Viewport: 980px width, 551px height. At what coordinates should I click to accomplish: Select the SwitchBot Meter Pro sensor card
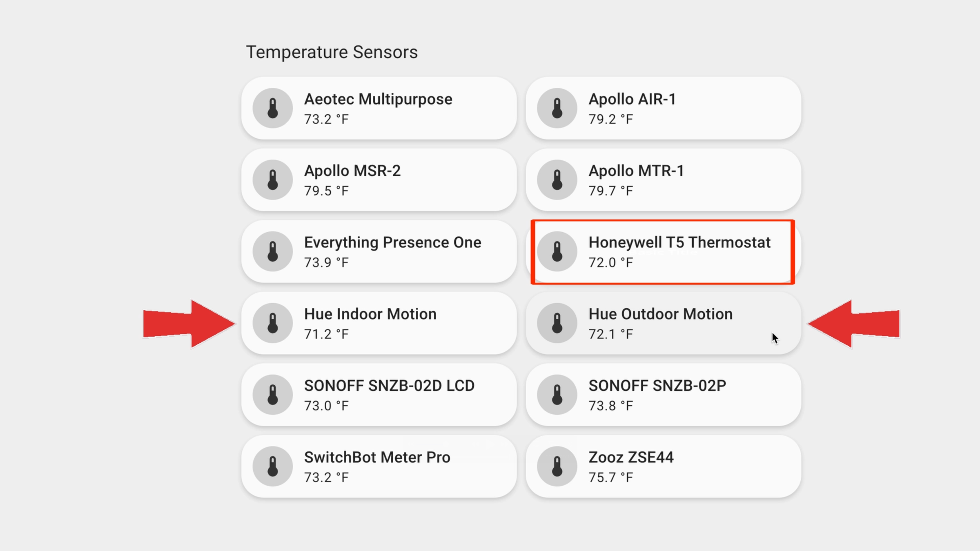[379, 466]
